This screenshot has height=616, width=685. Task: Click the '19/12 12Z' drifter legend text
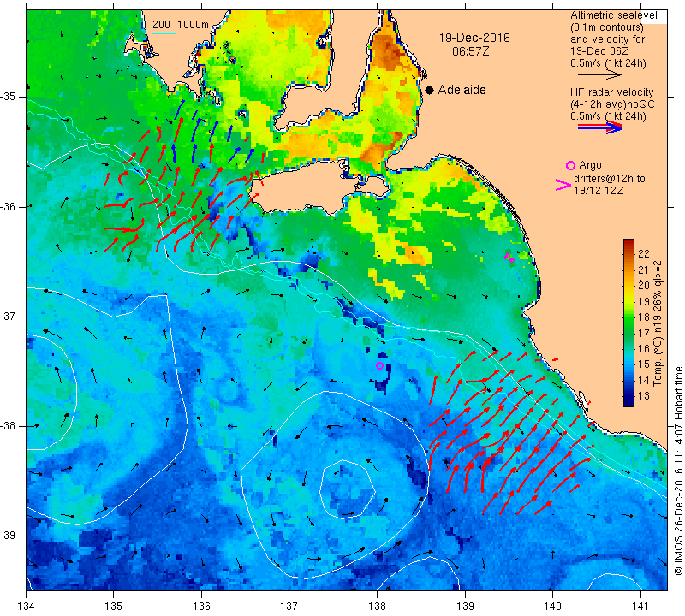click(599, 191)
